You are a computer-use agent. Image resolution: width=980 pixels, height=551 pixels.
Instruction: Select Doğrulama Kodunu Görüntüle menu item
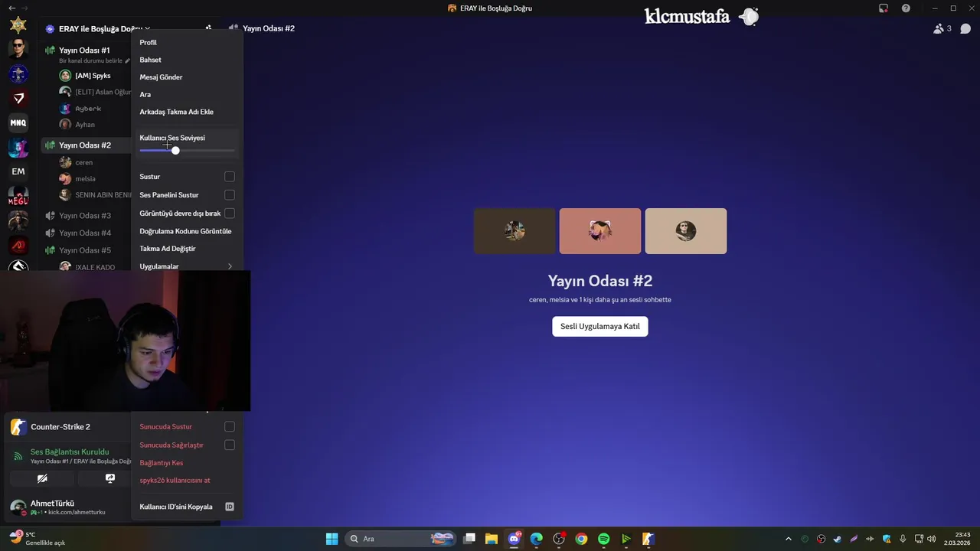pos(187,231)
